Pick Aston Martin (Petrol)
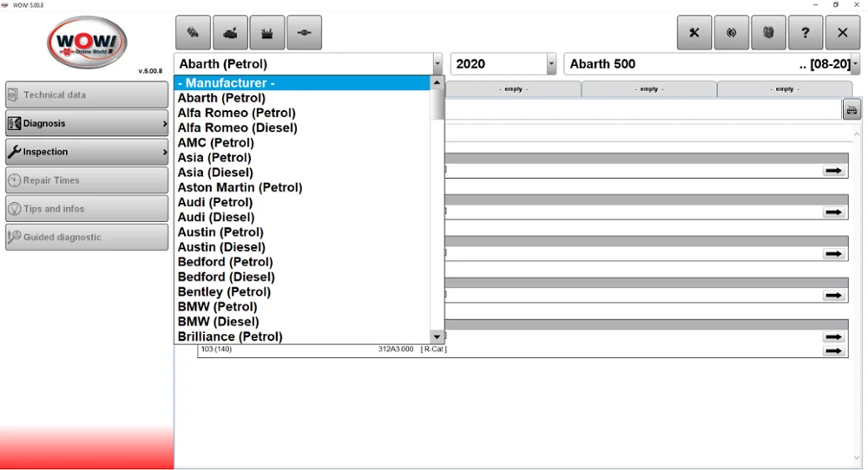Image resolution: width=868 pixels, height=470 pixels. [302, 187]
